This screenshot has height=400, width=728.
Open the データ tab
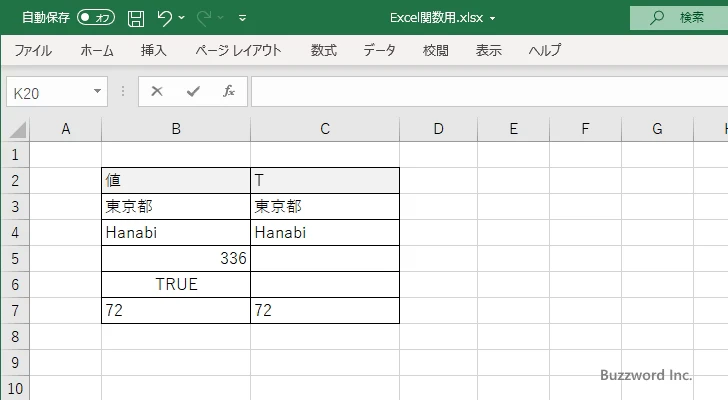379,50
